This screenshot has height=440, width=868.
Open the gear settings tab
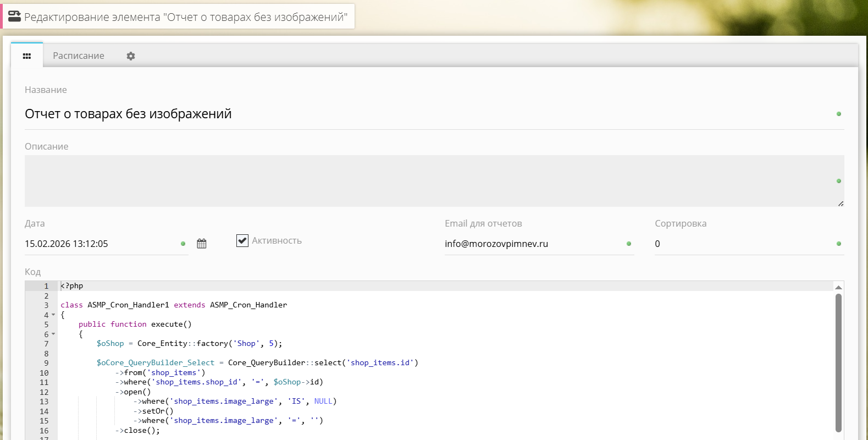click(x=131, y=56)
